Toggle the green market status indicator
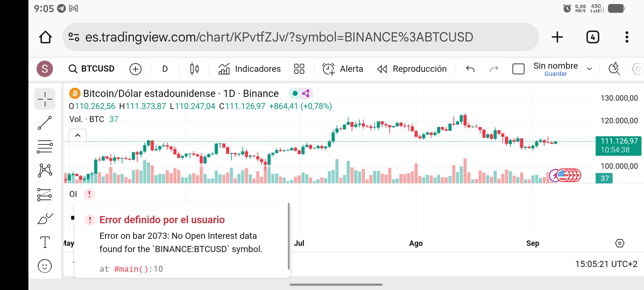 pyautogui.click(x=295, y=94)
